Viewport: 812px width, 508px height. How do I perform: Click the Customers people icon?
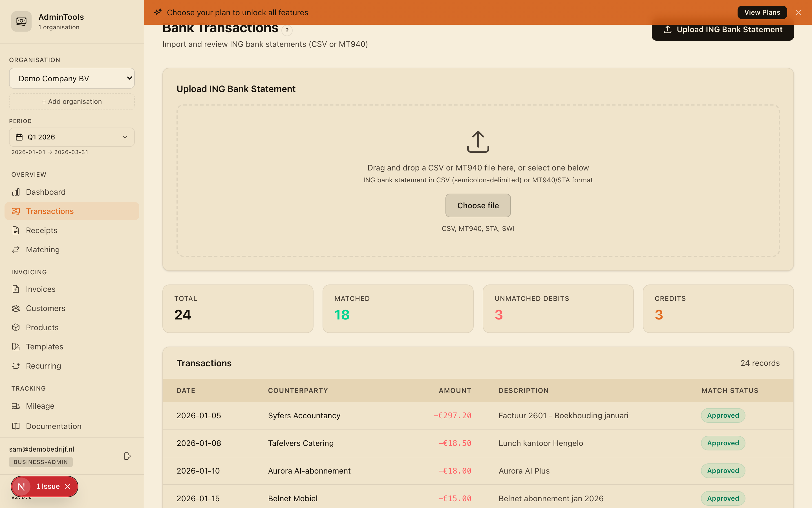coord(16,308)
